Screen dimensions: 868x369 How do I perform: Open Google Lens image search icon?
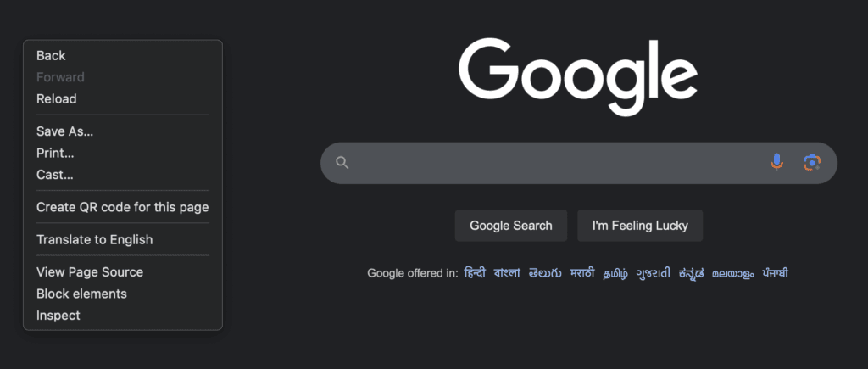click(x=812, y=162)
